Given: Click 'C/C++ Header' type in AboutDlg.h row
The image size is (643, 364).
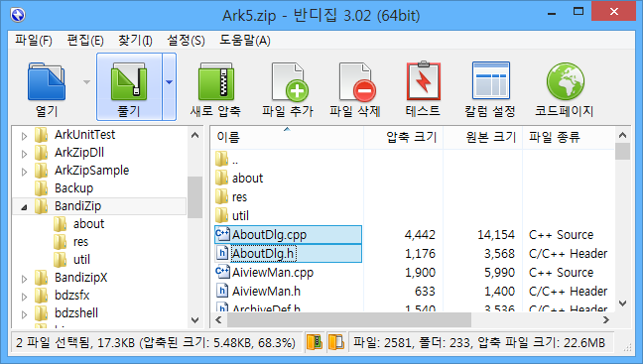Looking at the screenshot, I should (x=568, y=253).
